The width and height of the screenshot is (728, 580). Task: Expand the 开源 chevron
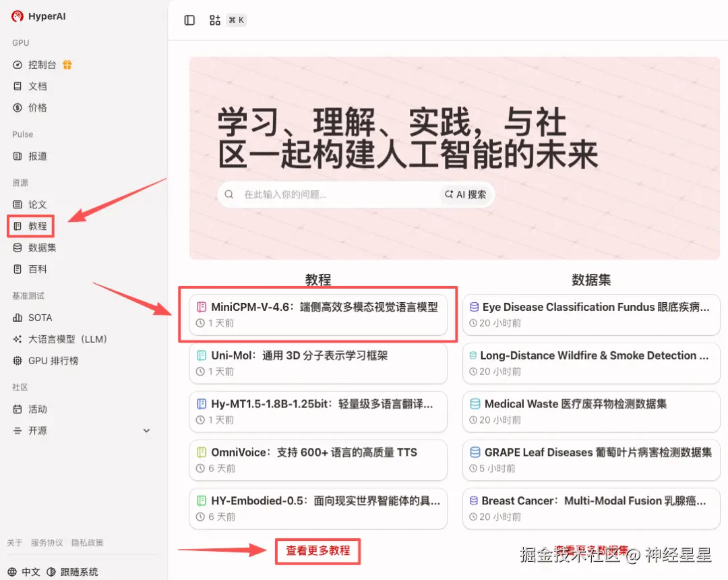coord(147,430)
